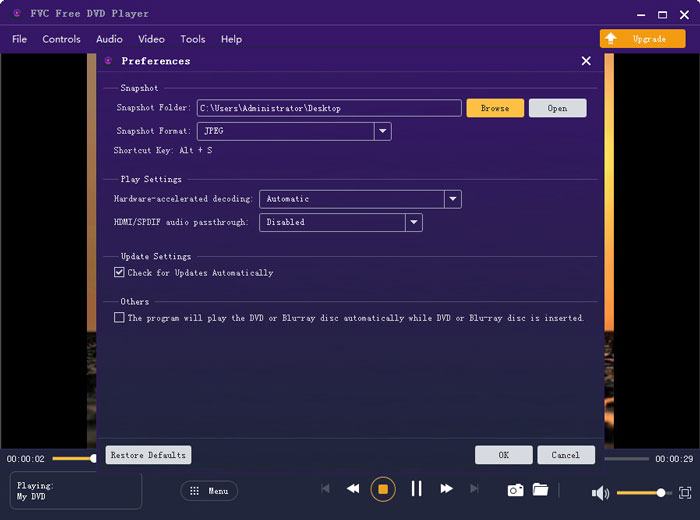Cancel the Preferences dialog
The width and height of the screenshot is (700, 520).
[566, 455]
